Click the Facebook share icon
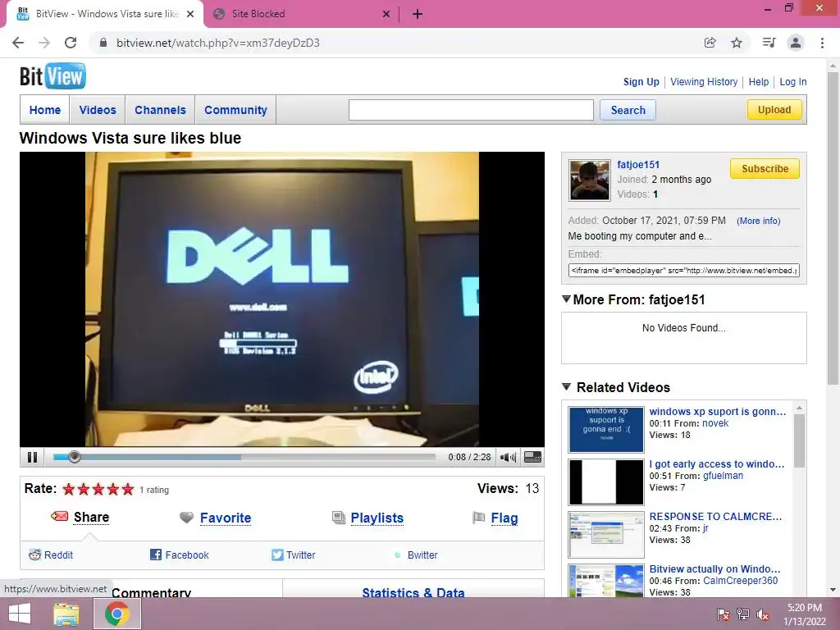Viewport: 840px width, 630px height. pyautogui.click(x=155, y=555)
